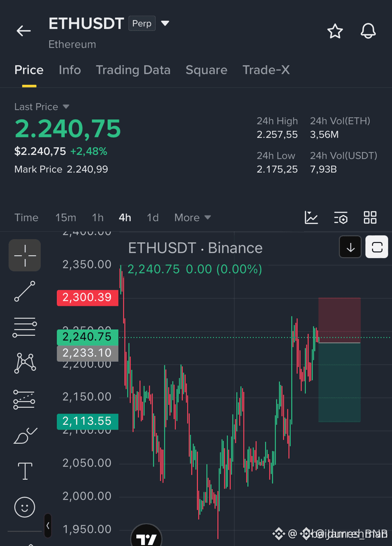Screen dimensions: 392x546
Task: Open the Square tab
Action: pos(206,70)
